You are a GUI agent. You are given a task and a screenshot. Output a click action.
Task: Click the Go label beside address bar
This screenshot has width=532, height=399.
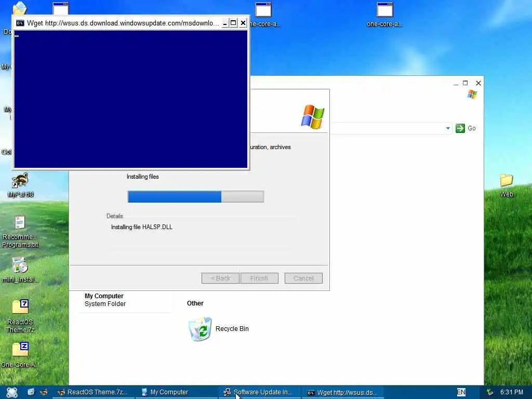click(472, 128)
